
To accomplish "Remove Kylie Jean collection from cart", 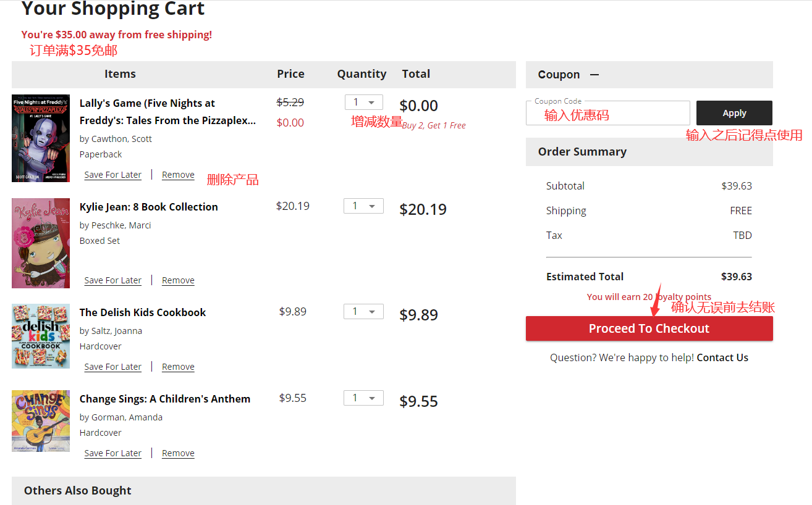I will (x=178, y=280).
